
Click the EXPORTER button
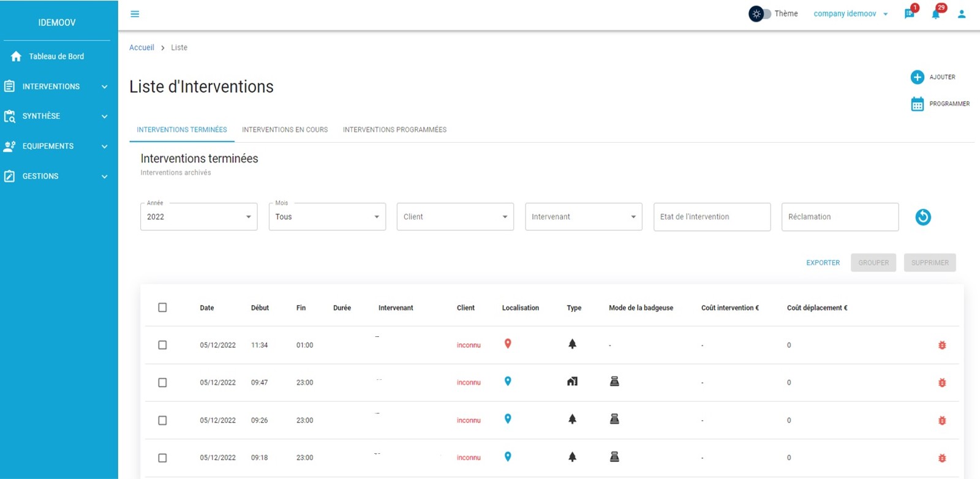click(x=823, y=263)
